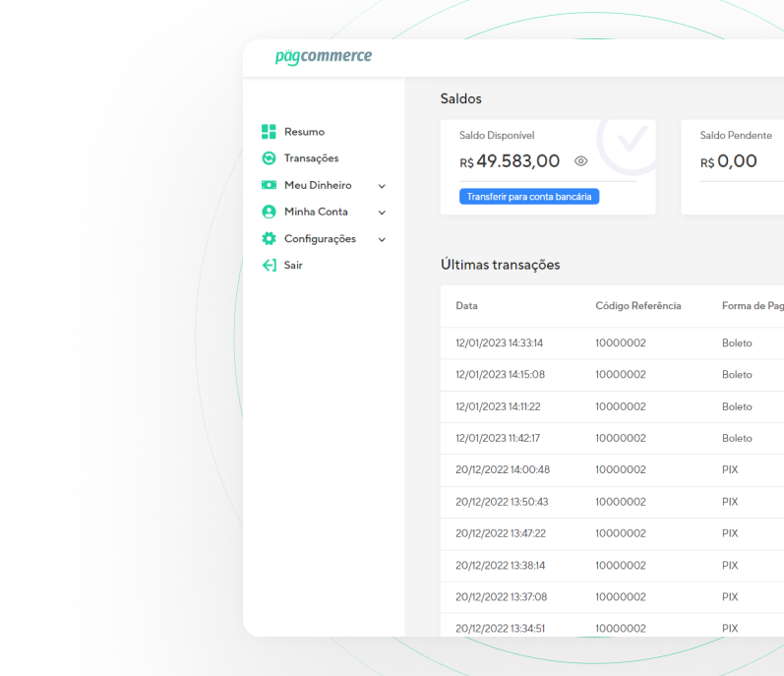Sort by Código Referência column header
Image resolution: width=784 pixels, height=676 pixels.
tap(637, 306)
